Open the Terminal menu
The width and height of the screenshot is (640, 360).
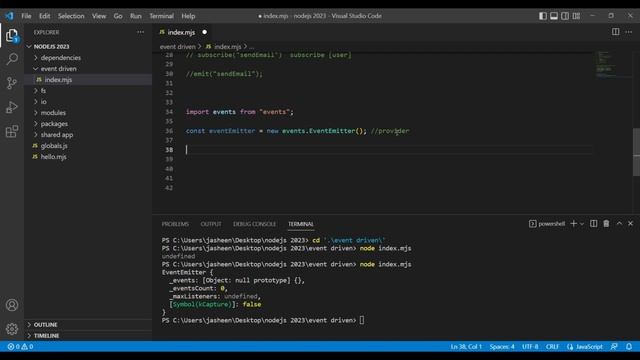click(161, 16)
